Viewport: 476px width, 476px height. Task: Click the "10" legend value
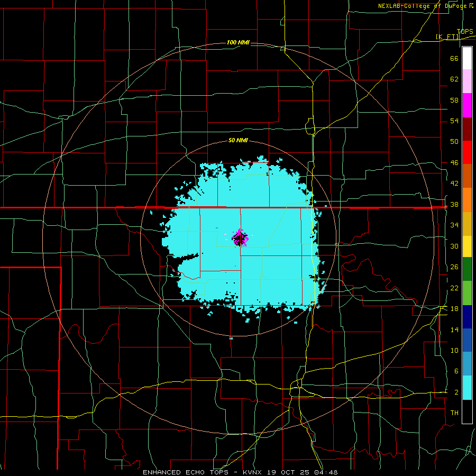(x=454, y=351)
